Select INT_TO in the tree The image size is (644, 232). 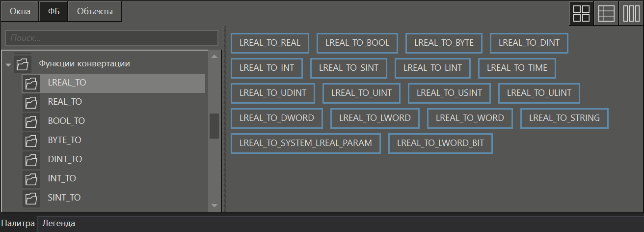click(62, 178)
